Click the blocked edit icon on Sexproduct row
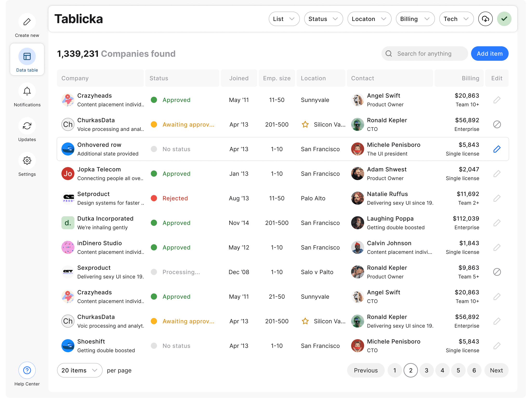The height and width of the screenshot is (398, 532). [x=497, y=272]
